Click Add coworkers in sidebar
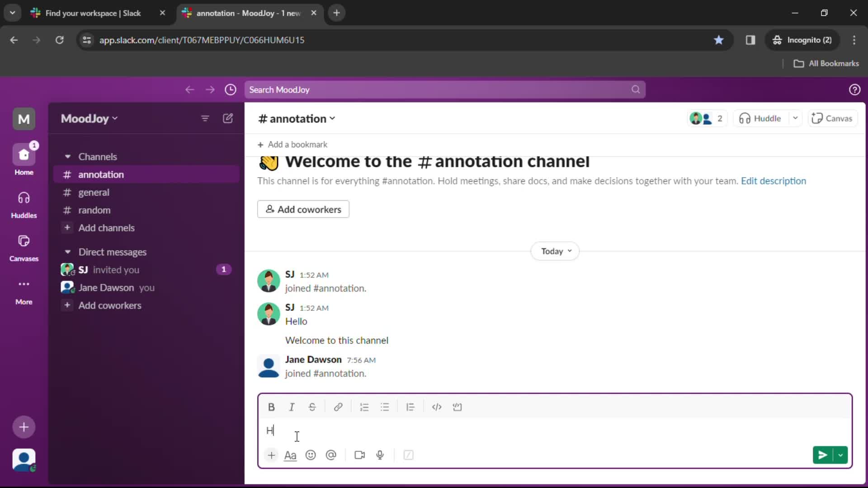The height and width of the screenshot is (488, 868). pyautogui.click(x=146, y=305)
